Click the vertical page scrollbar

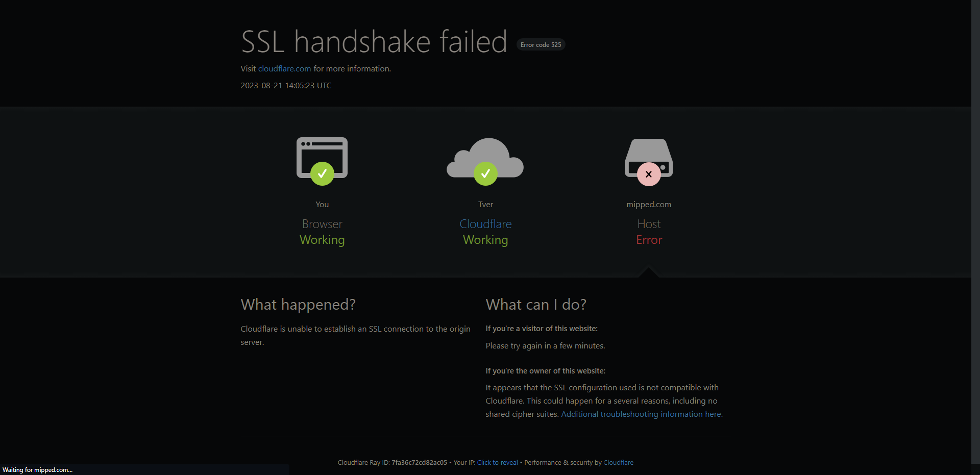975,237
